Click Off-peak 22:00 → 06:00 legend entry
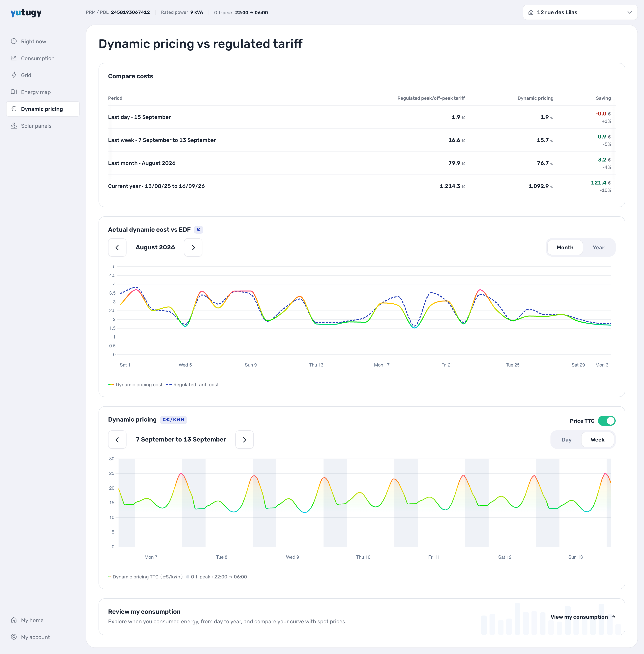The width and height of the screenshot is (644, 654). click(216, 577)
